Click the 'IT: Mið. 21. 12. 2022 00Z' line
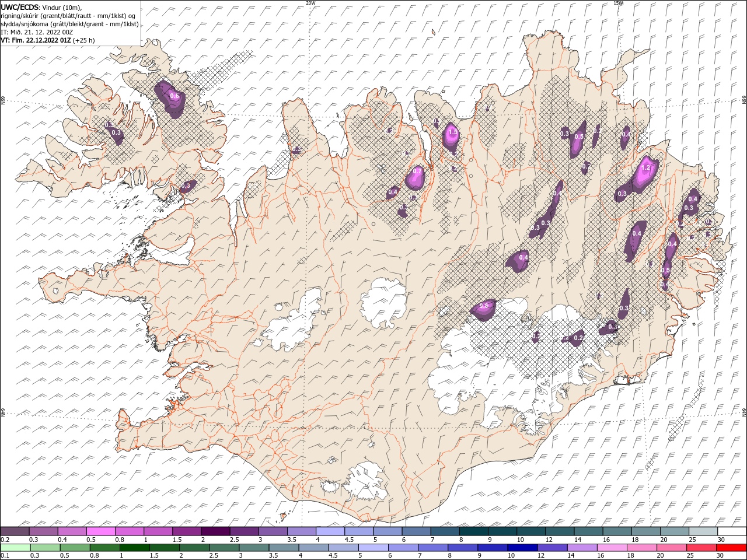This screenshot has width=747, height=560. pos(37,32)
